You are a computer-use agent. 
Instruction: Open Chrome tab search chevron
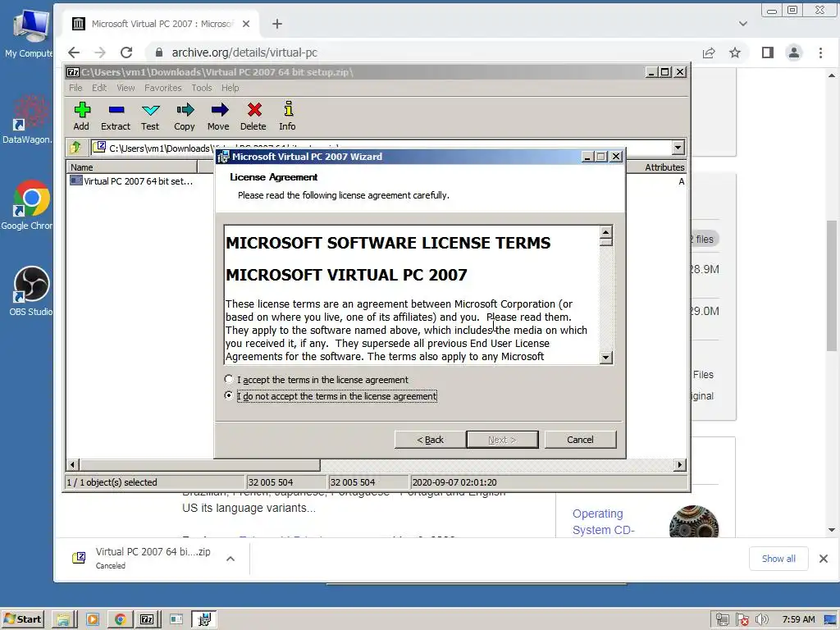743,24
